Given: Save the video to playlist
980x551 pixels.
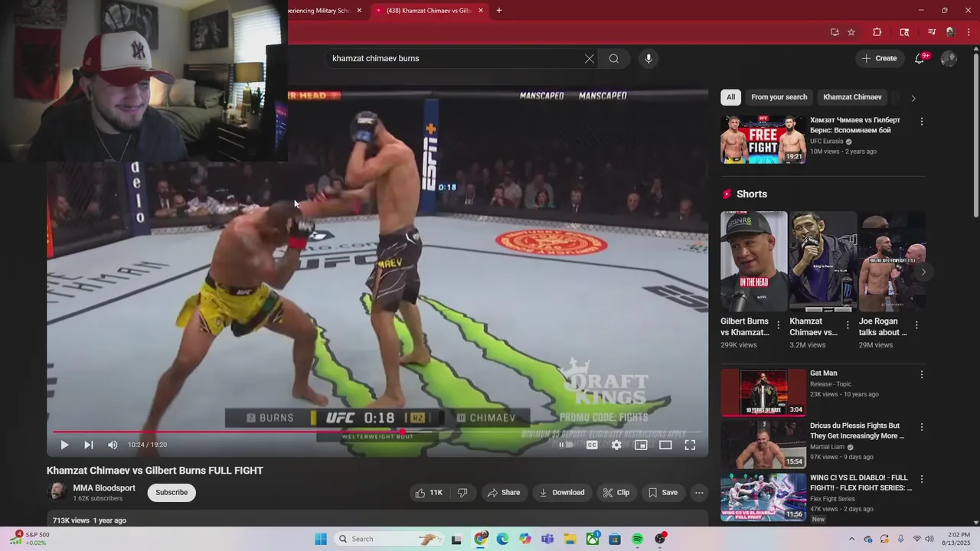Looking at the screenshot, I should [663, 493].
